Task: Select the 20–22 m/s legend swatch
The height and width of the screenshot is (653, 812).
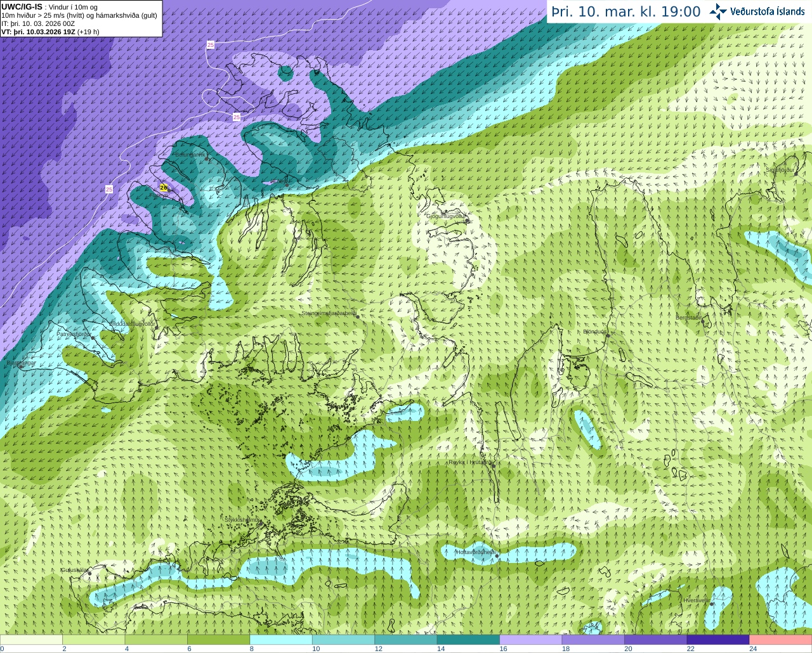Action: [656, 640]
